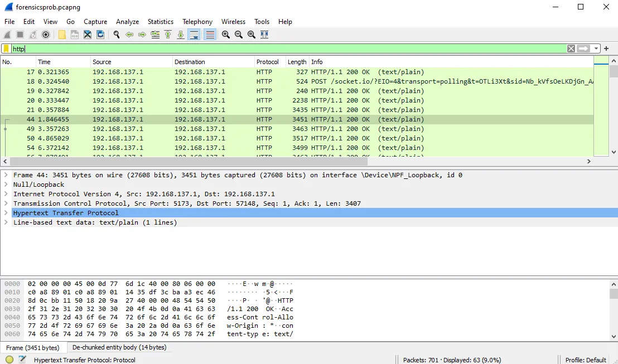
Task: Sort by Destination column header
Action: tap(213, 62)
